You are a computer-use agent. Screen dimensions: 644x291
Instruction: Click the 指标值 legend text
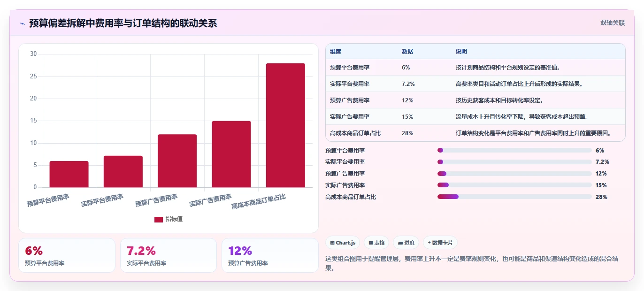coord(174,219)
